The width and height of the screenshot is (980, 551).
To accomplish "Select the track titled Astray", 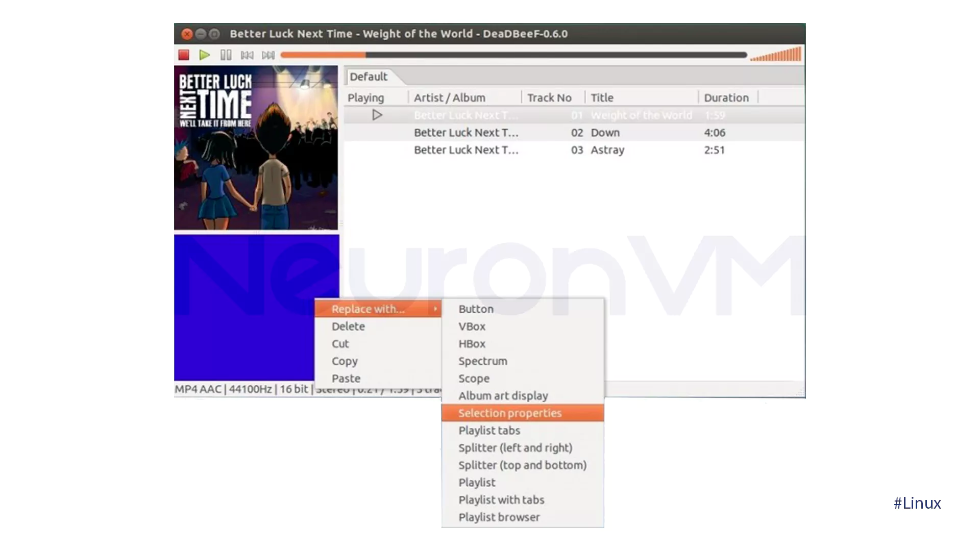I will click(575, 150).
